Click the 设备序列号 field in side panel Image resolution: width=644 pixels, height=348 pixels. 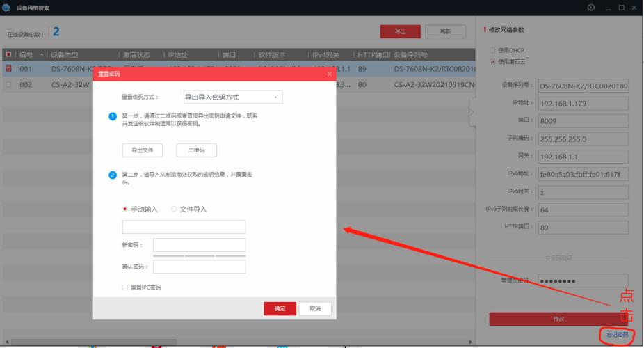coord(583,86)
